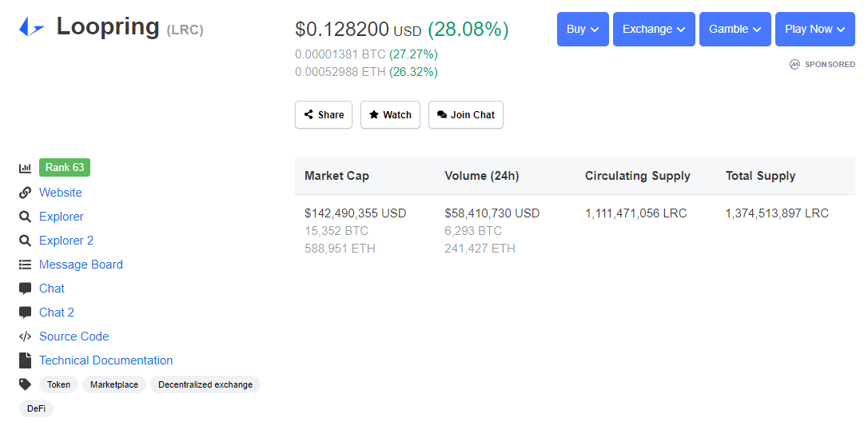Click the magnifier icon beside Explorer

pos(25,217)
